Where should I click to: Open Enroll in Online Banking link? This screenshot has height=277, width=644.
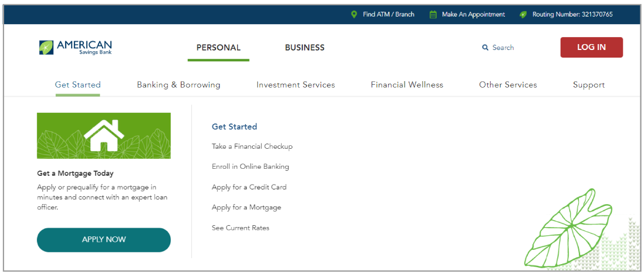coord(251,166)
